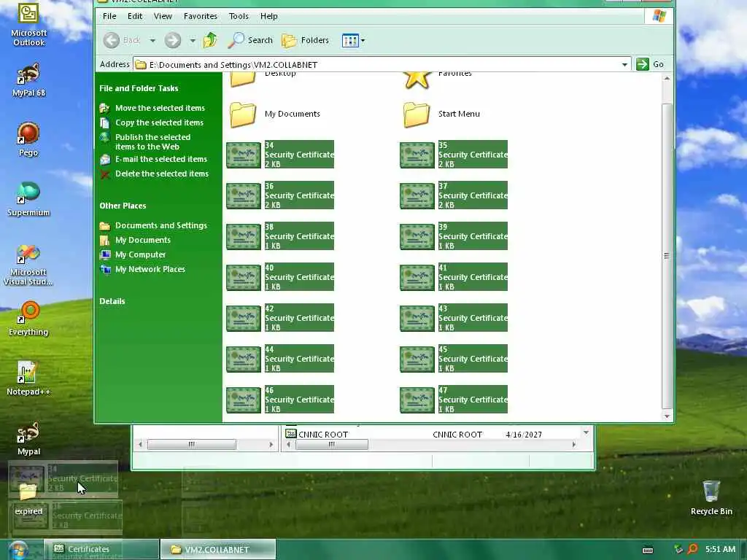Switch to the Certificates taskbar button

point(101,549)
